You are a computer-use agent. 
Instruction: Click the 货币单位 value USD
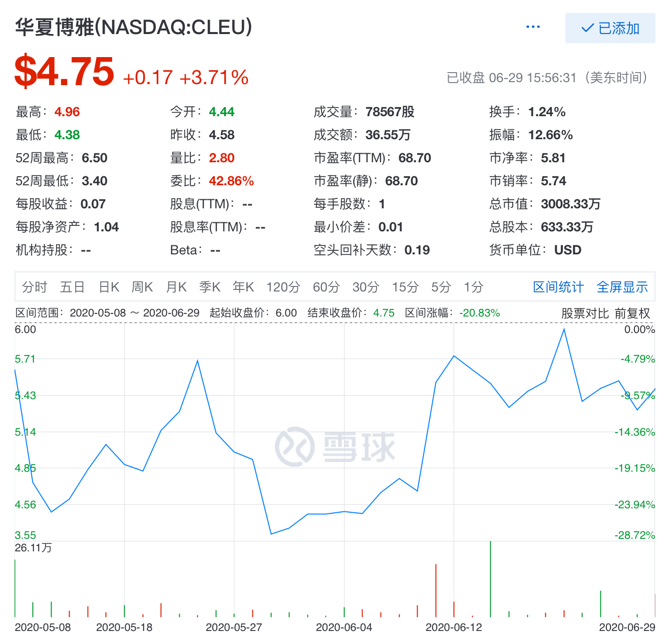[x=568, y=250]
